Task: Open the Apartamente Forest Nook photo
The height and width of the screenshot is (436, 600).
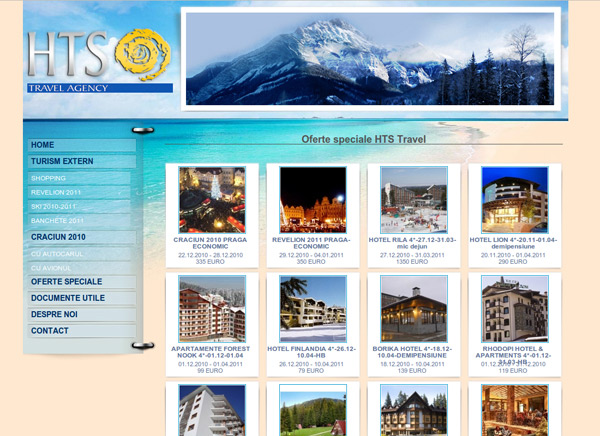Action: pos(212,309)
